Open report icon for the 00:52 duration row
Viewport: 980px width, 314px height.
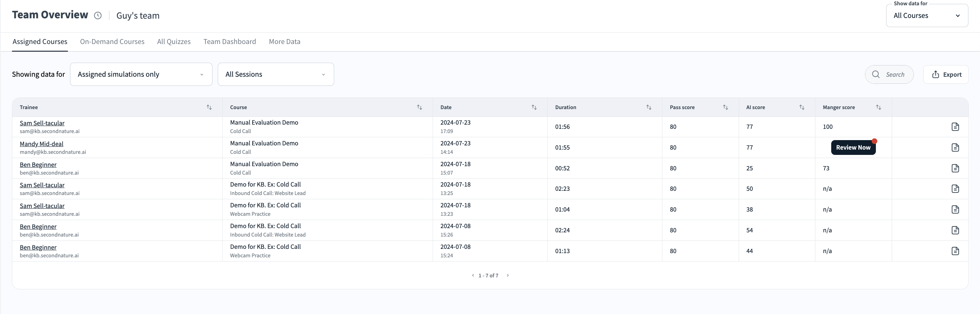tap(955, 168)
